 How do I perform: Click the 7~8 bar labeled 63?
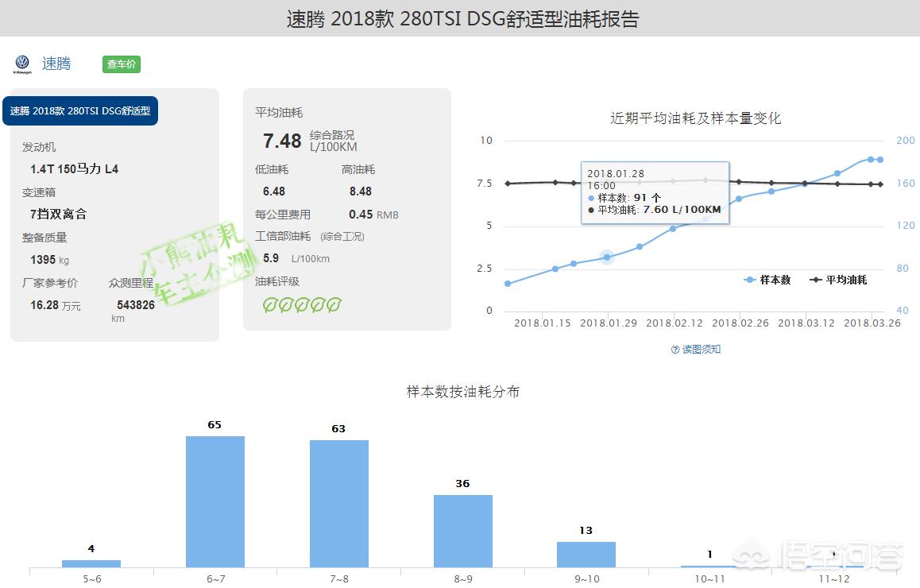[339, 505]
